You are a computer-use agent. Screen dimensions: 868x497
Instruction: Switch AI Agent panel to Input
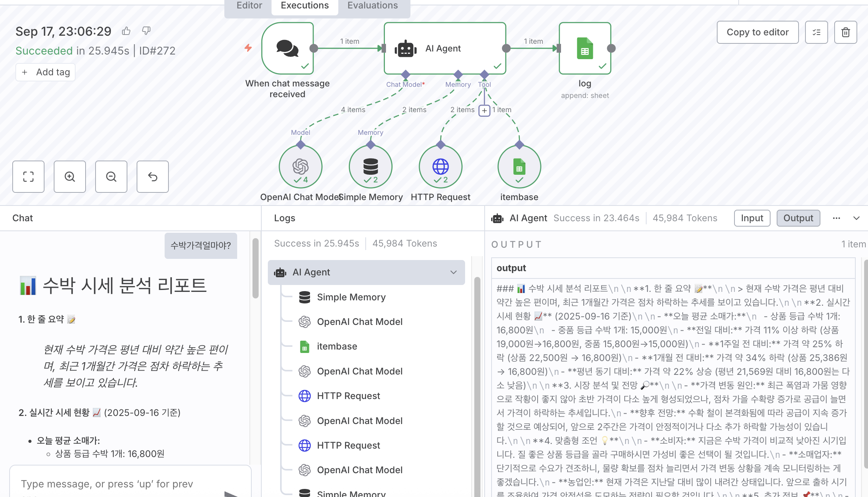[x=752, y=218]
